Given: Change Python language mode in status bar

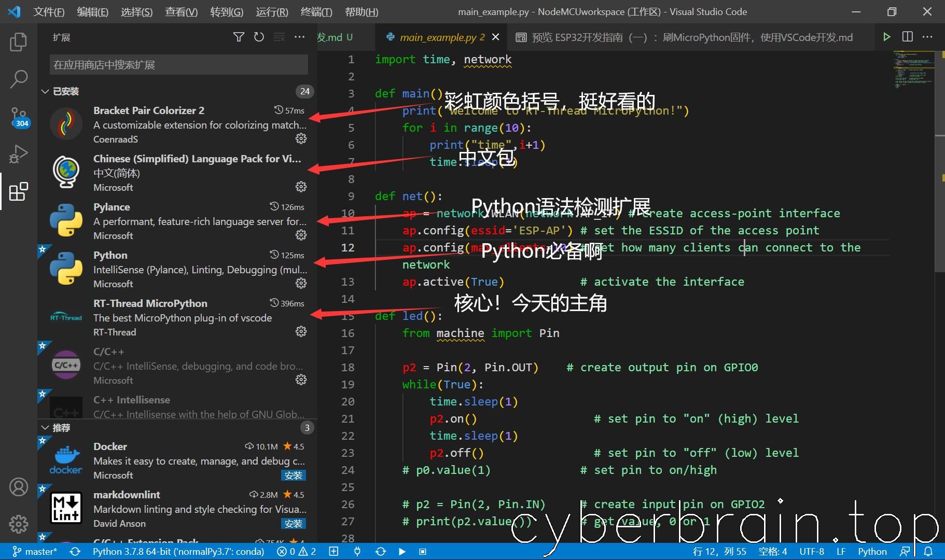Looking at the screenshot, I should tap(872, 551).
